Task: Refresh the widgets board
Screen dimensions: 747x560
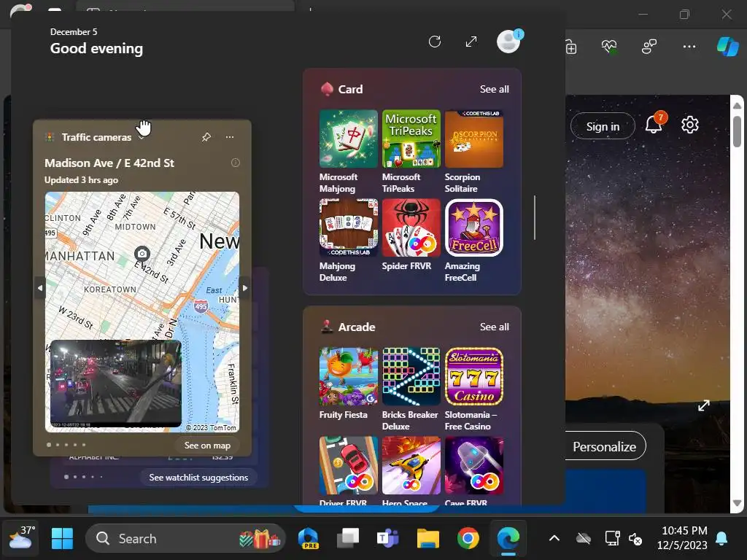Action: click(435, 42)
